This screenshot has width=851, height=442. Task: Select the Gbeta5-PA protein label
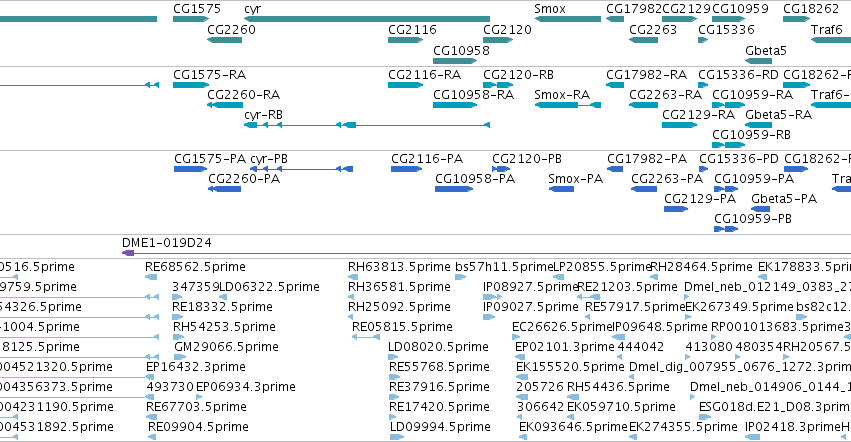[x=784, y=199]
